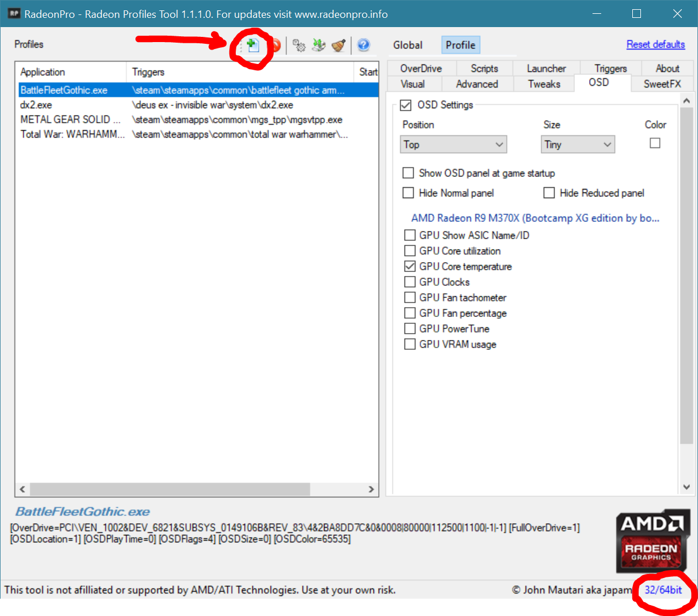The image size is (698, 616).
Task: Switch to the Scripts tab
Action: click(x=484, y=69)
